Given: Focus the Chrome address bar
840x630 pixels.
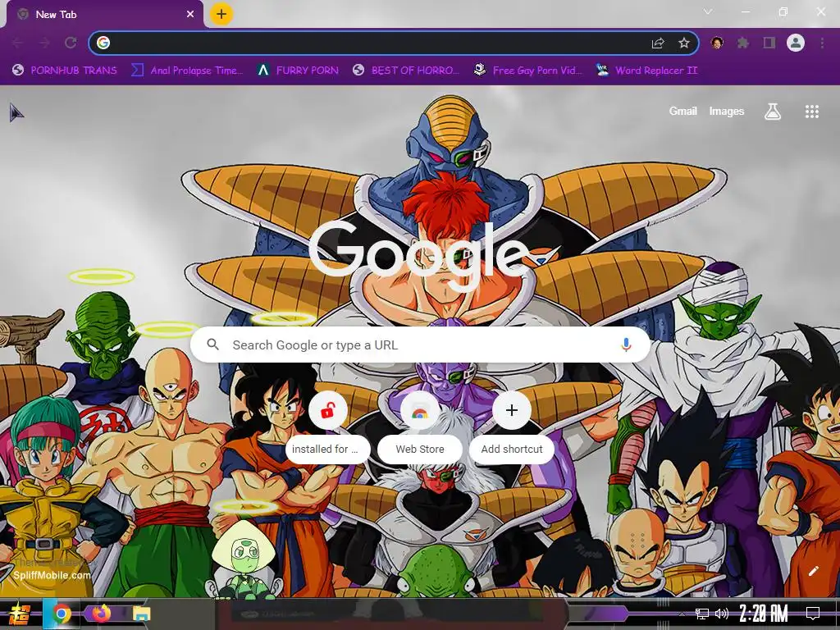Looking at the screenshot, I should tap(394, 43).
